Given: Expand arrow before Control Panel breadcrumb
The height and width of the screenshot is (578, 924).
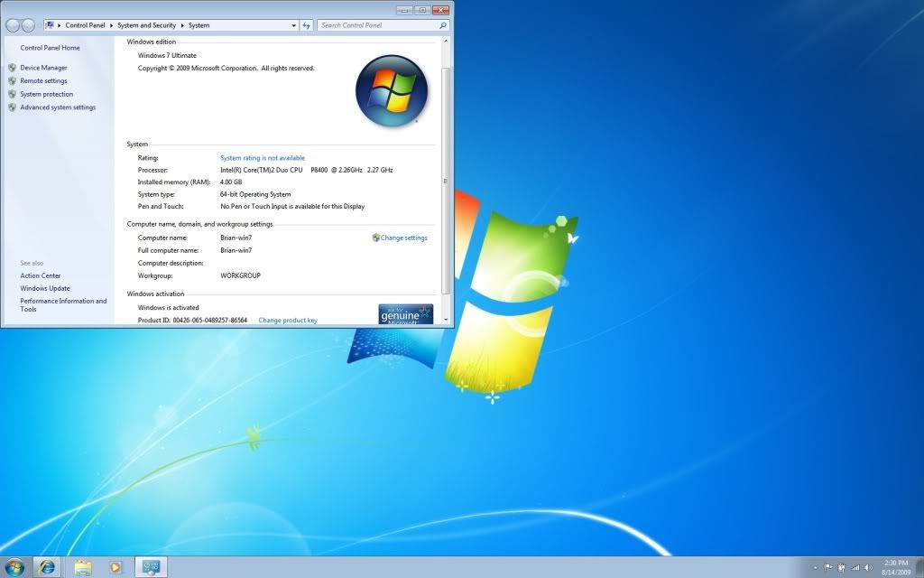Looking at the screenshot, I should pyautogui.click(x=60, y=25).
